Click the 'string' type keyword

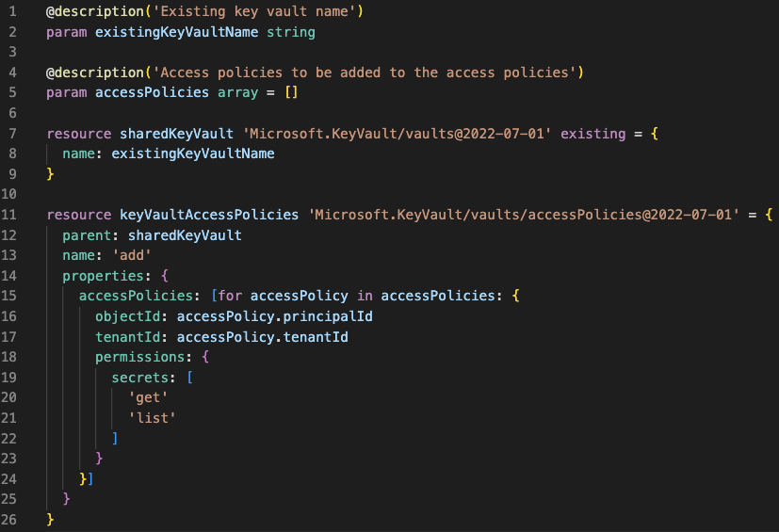coord(291,32)
